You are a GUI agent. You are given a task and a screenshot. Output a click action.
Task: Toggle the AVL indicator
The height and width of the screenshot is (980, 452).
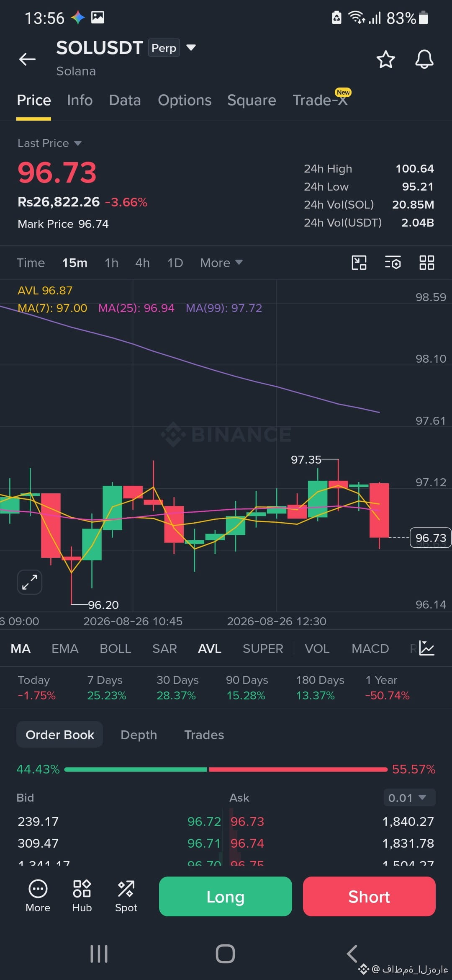210,649
